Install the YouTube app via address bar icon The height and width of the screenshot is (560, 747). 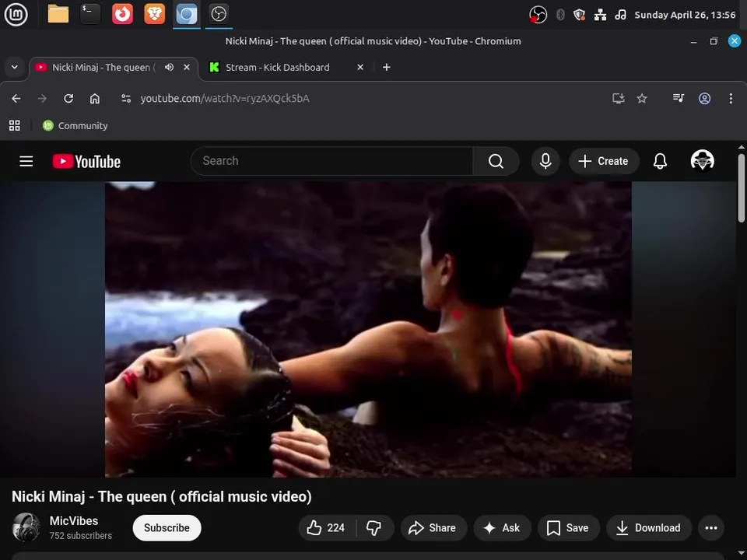(618, 99)
